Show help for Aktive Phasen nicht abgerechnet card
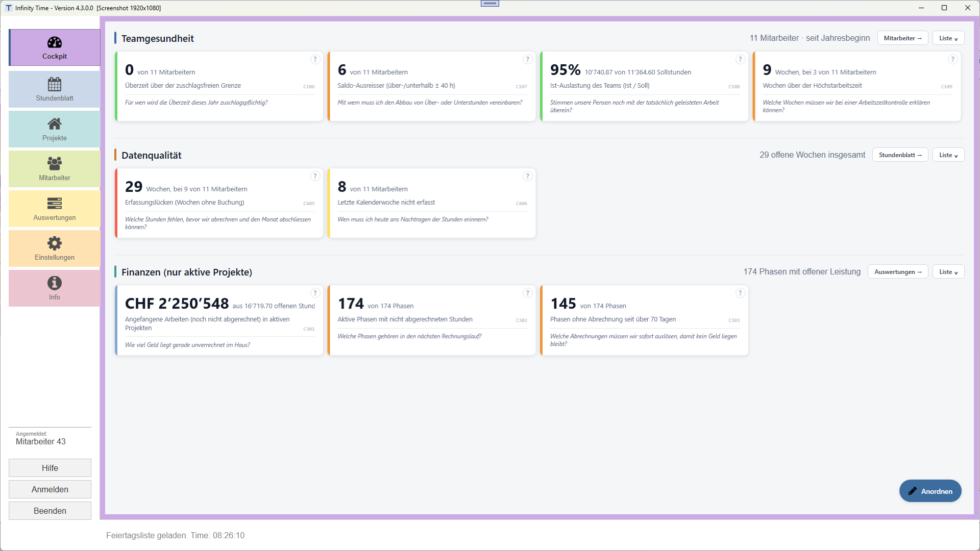The width and height of the screenshot is (980, 551). (528, 293)
